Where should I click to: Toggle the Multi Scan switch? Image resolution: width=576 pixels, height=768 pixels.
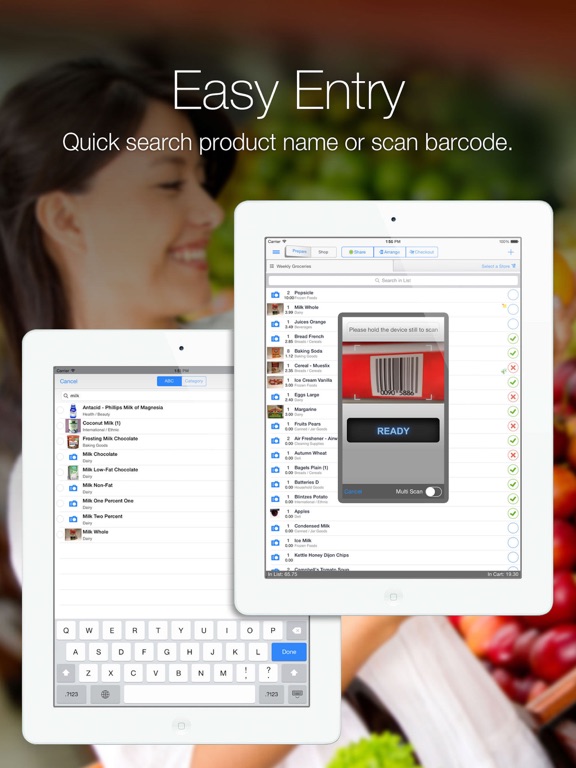(433, 491)
